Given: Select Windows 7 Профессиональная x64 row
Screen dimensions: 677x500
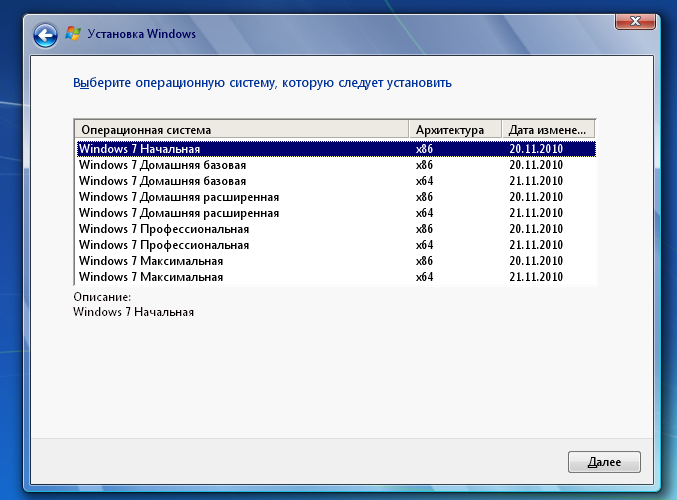Looking at the screenshot, I should coord(336,244).
